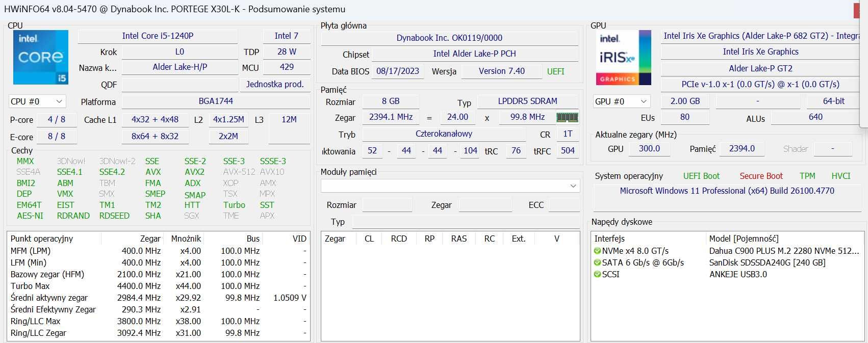The image size is (868, 343).
Task: Click the AVX2 feature label
Action: (194, 172)
